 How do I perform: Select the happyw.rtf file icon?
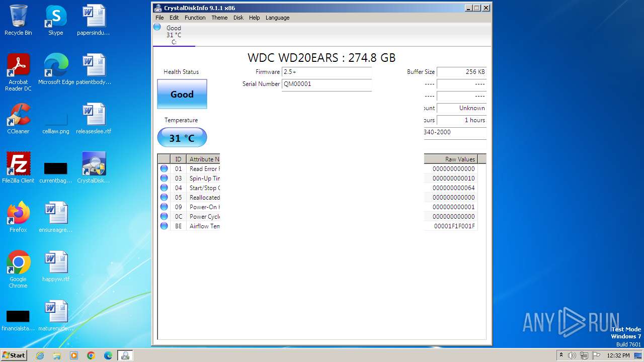point(56,266)
